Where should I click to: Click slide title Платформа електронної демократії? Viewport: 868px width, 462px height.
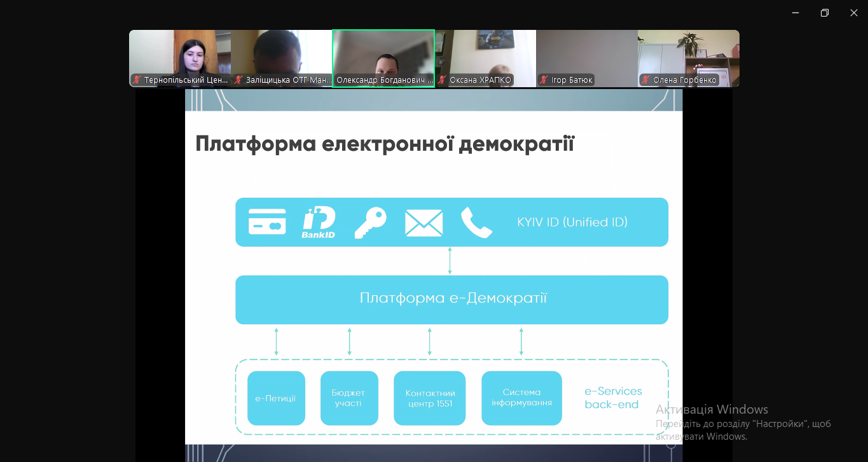385,144
